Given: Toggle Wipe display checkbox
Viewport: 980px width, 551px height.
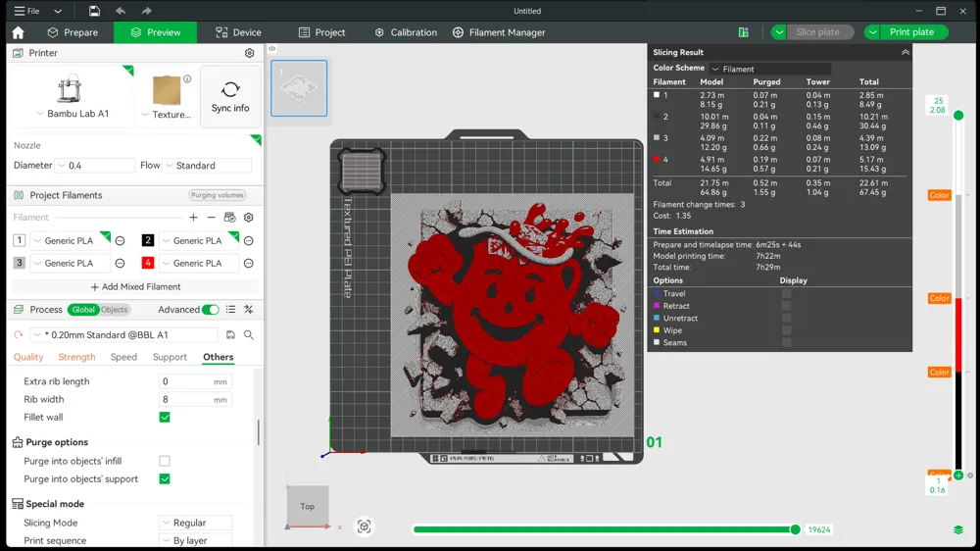Looking at the screenshot, I should point(786,330).
